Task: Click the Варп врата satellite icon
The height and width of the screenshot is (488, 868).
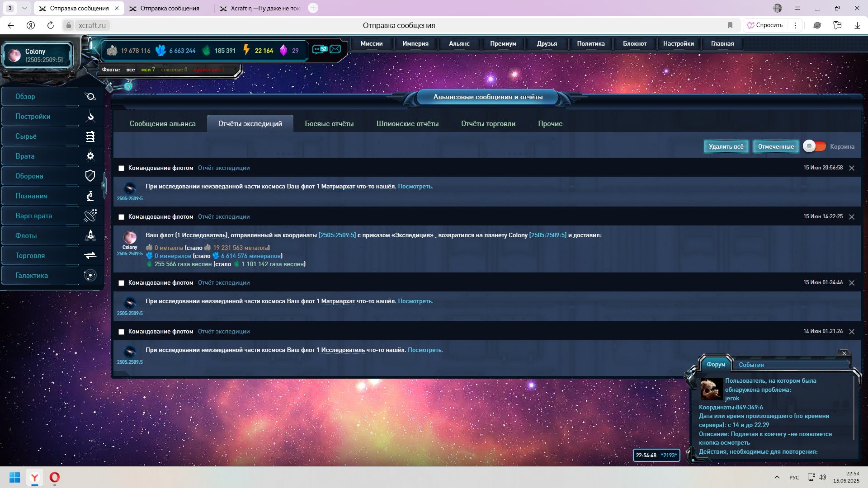Action: click(x=90, y=216)
